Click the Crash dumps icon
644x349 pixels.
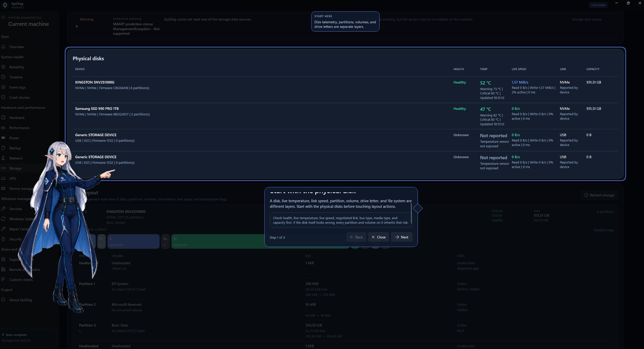(x=3, y=97)
